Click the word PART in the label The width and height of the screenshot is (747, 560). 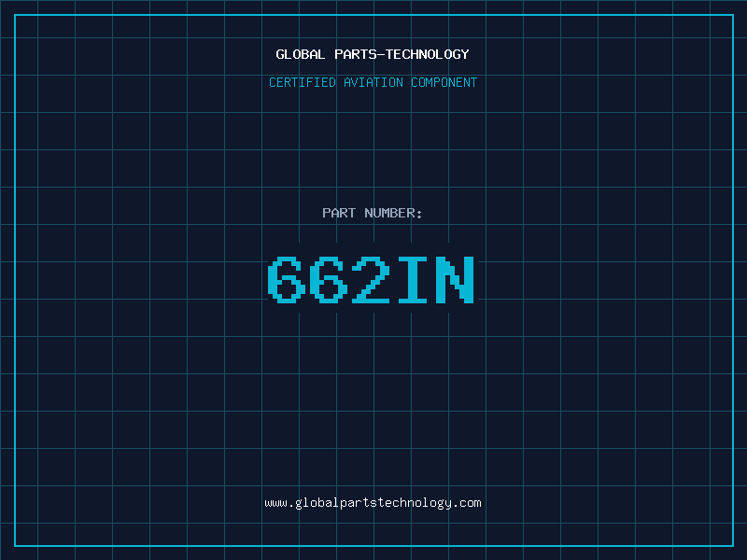pyautogui.click(x=339, y=213)
